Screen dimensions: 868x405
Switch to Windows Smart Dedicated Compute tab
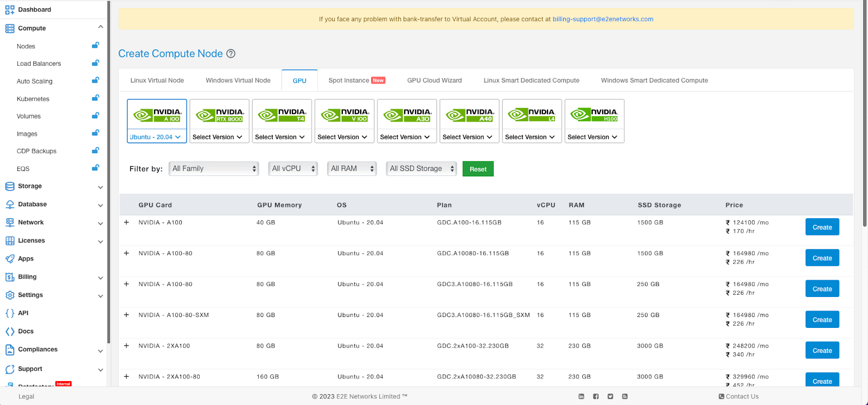(x=654, y=80)
